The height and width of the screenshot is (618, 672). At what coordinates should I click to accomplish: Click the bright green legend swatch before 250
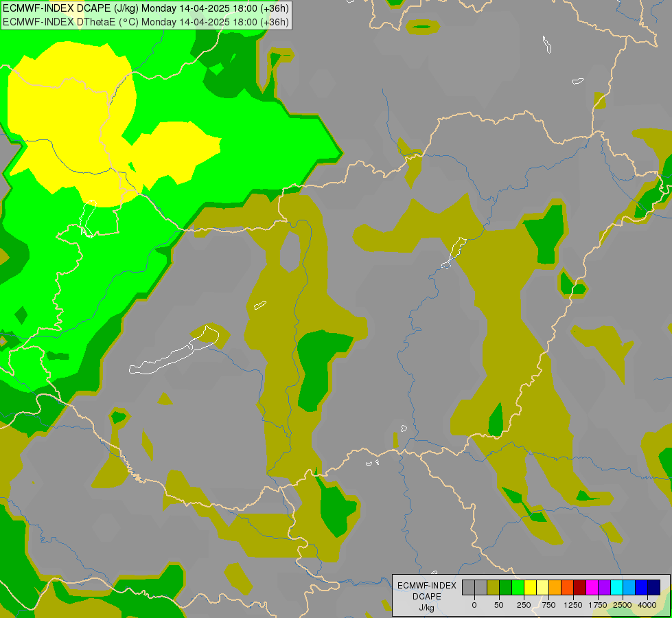pos(518,587)
